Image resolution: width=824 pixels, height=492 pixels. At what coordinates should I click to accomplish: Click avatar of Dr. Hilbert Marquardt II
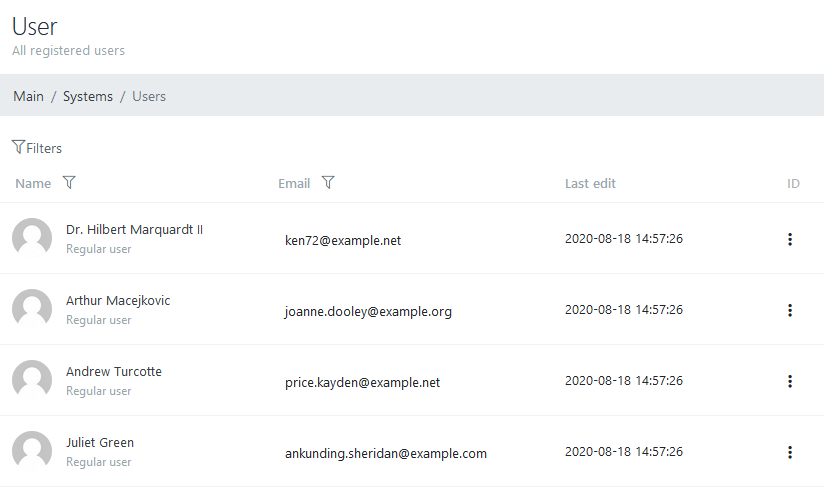(32, 238)
